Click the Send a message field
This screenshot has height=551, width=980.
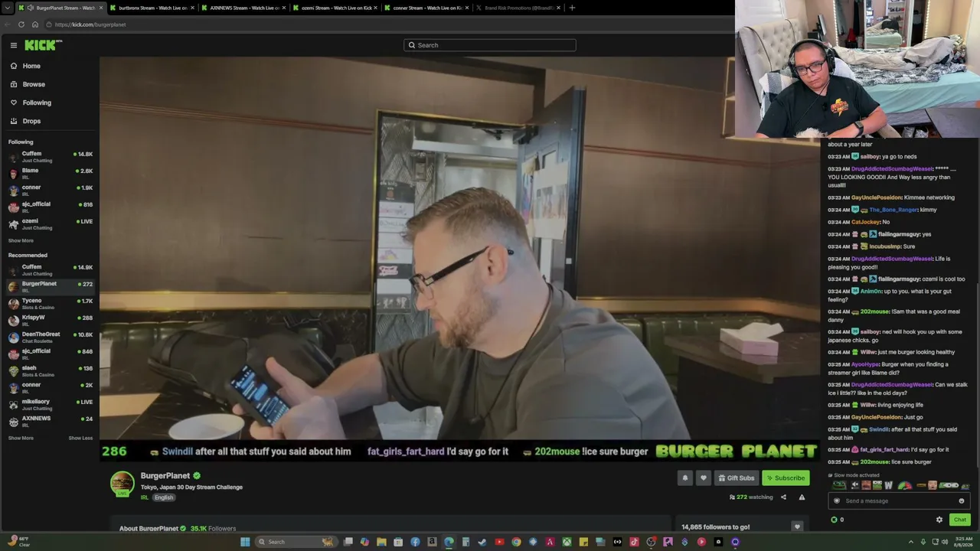(899, 501)
